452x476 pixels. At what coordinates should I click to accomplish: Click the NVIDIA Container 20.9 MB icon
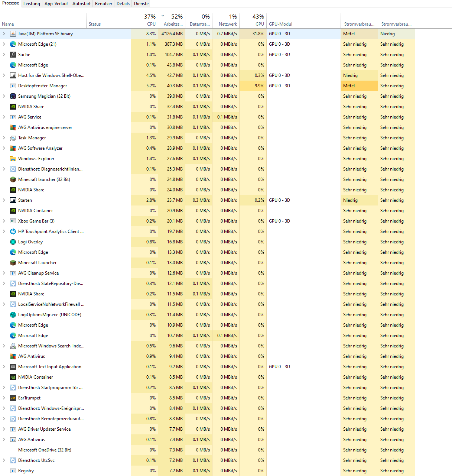click(13, 211)
